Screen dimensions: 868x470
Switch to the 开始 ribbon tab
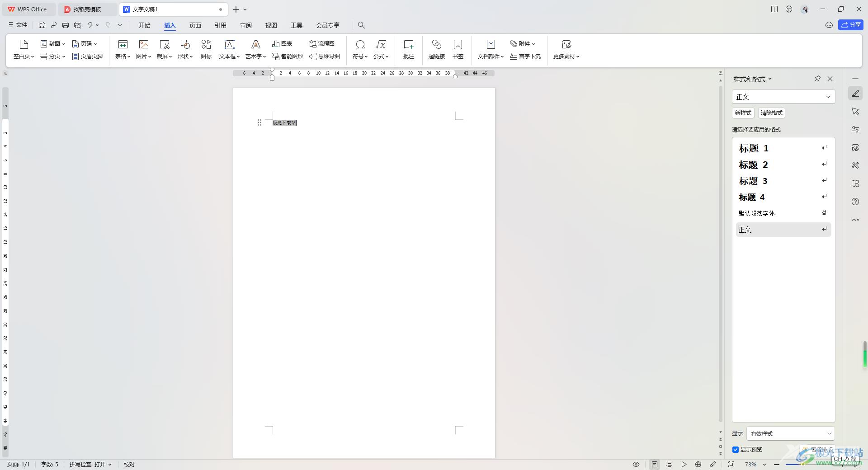point(145,25)
